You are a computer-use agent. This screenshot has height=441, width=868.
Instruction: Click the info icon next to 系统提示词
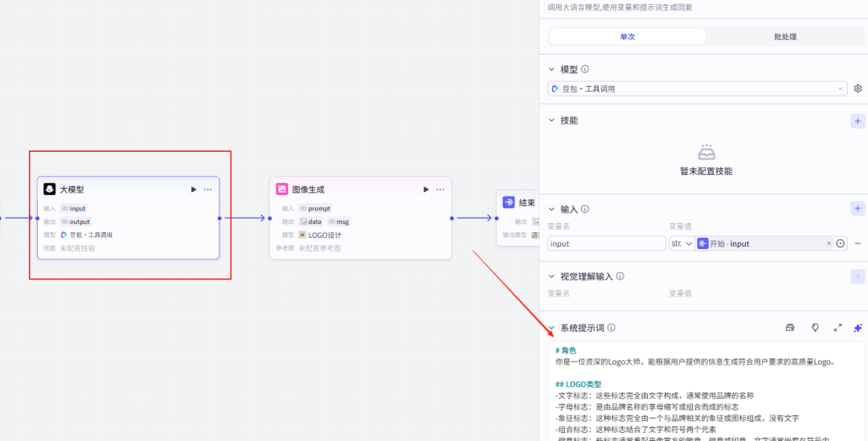611,328
